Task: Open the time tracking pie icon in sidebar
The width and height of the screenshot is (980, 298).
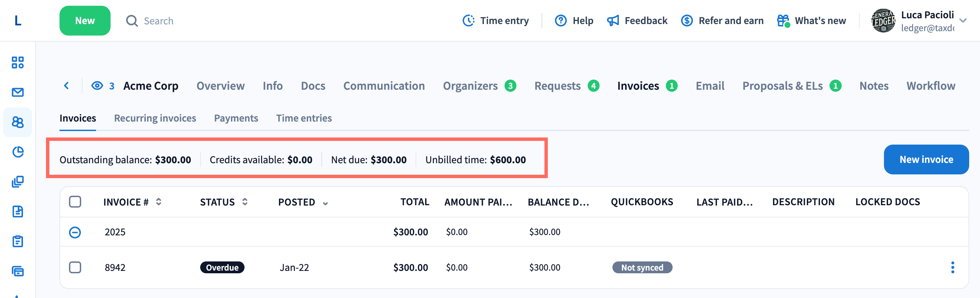Action: click(18, 152)
